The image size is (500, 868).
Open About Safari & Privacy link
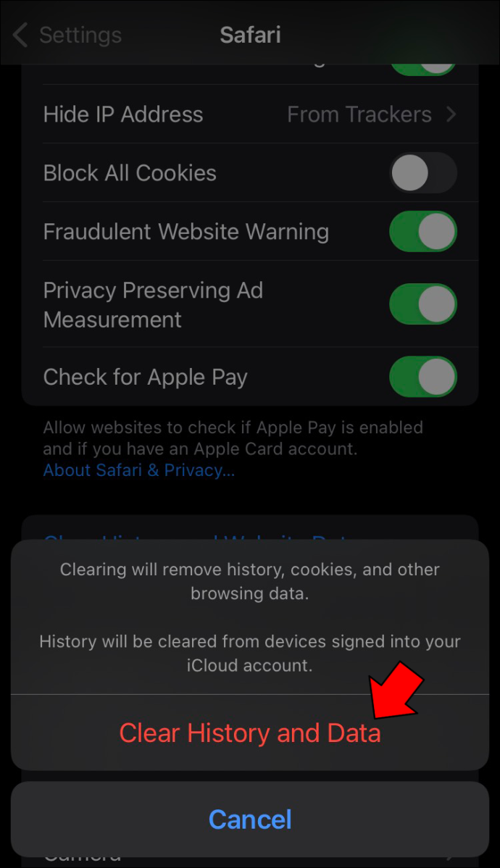pos(139,470)
